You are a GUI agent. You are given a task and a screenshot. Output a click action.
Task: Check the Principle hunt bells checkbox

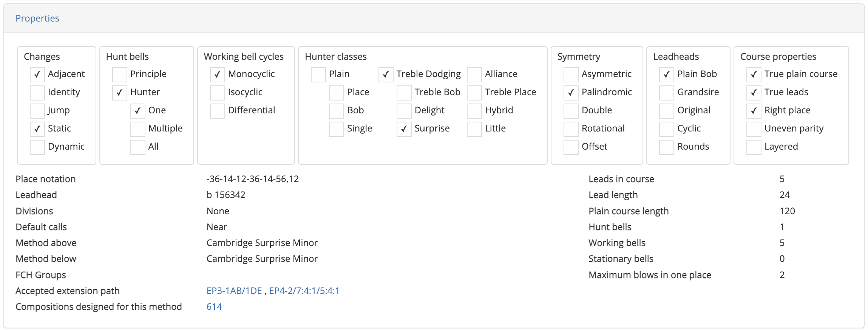pos(120,74)
